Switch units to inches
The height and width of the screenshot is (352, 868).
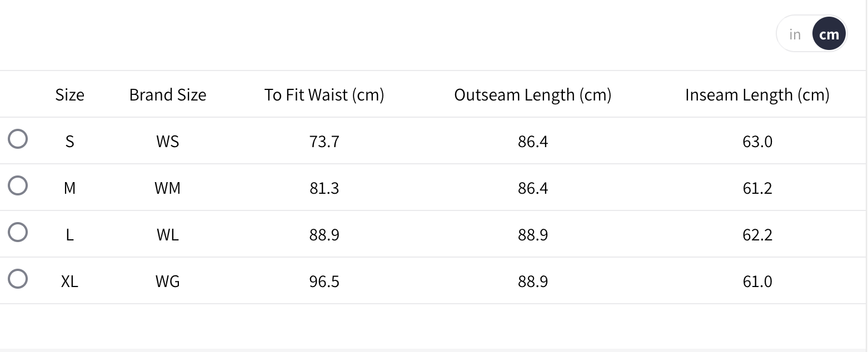coord(795,34)
